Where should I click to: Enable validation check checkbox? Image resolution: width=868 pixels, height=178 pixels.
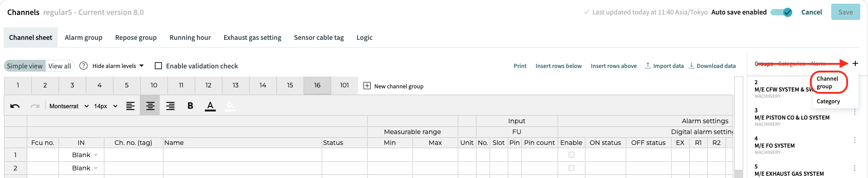[x=158, y=66]
